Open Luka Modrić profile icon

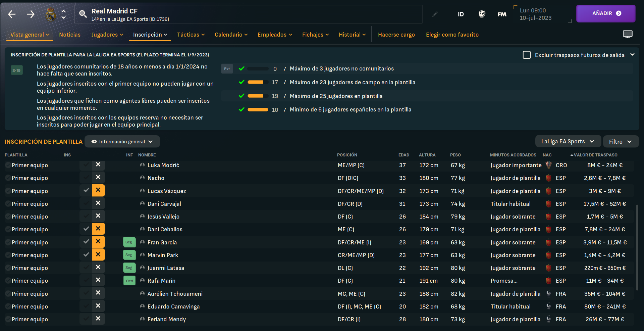click(142, 165)
